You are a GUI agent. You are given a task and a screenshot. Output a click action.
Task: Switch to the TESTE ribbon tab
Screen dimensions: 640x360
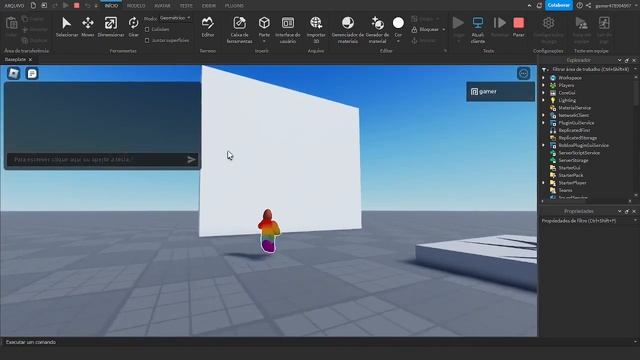point(186,6)
